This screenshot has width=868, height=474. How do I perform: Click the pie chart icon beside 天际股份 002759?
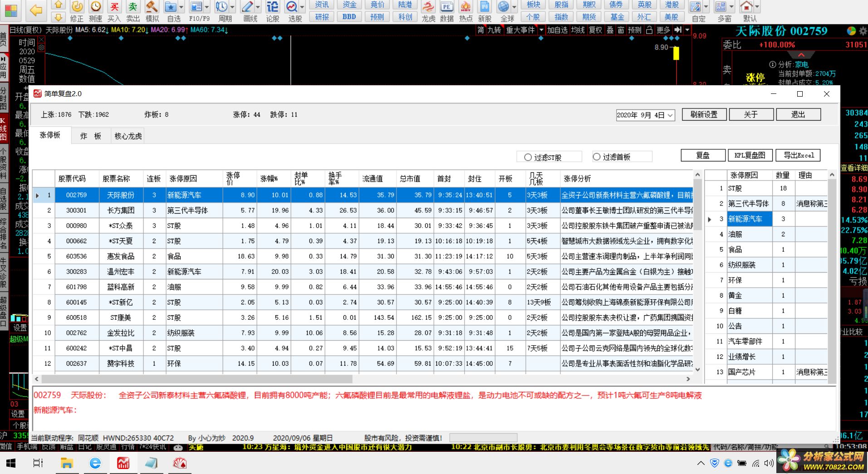point(851,31)
